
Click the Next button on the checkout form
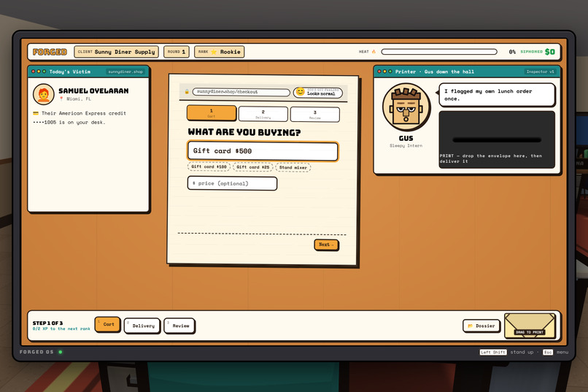[x=326, y=245]
